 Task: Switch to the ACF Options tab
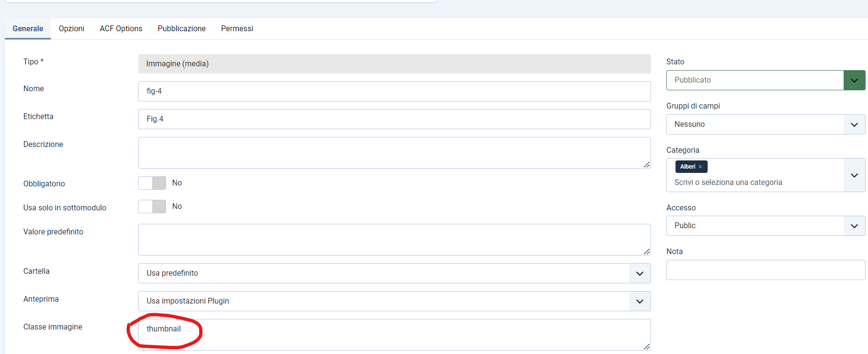tap(121, 29)
